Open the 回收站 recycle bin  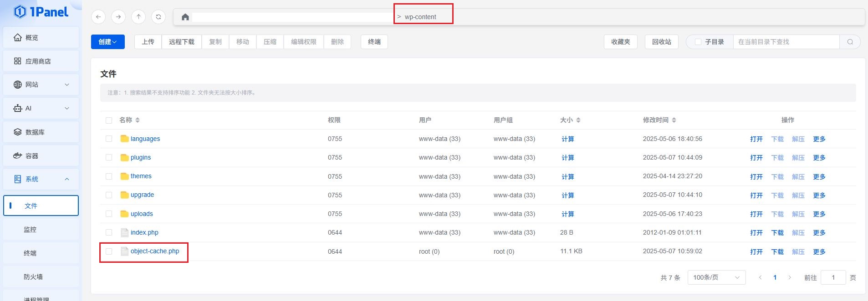[662, 42]
